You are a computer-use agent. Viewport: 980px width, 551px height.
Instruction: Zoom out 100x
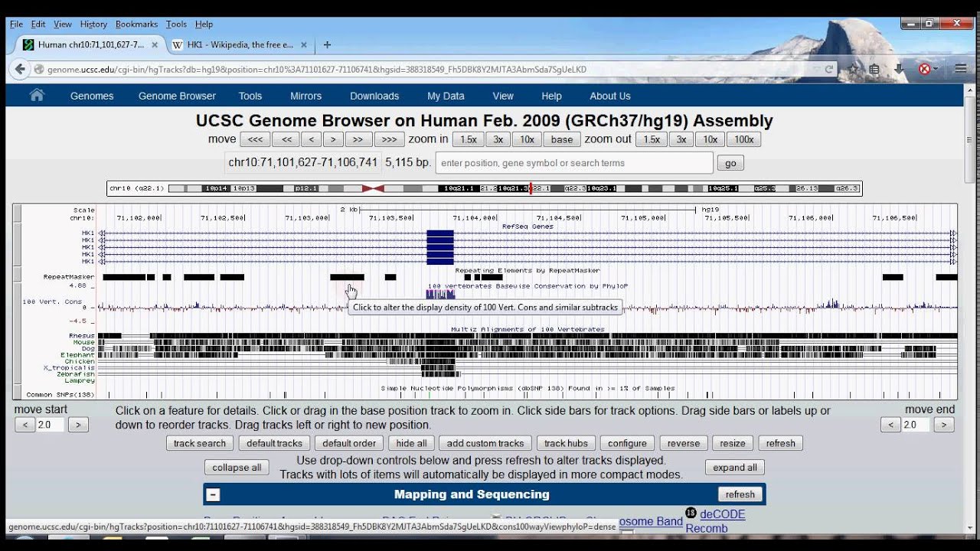tap(744, 139)
